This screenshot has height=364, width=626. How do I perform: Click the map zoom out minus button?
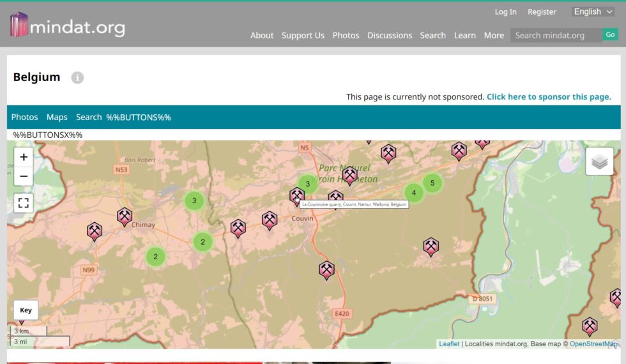coord(24,176)
